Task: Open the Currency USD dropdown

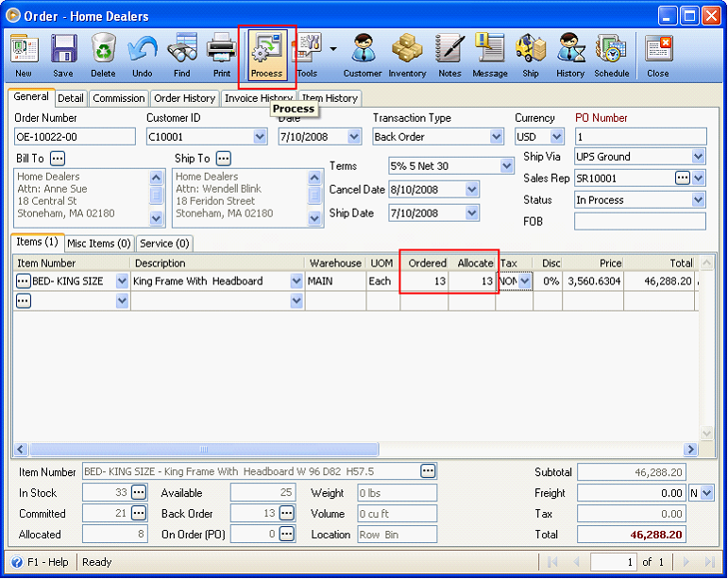Action: point(556,137)
